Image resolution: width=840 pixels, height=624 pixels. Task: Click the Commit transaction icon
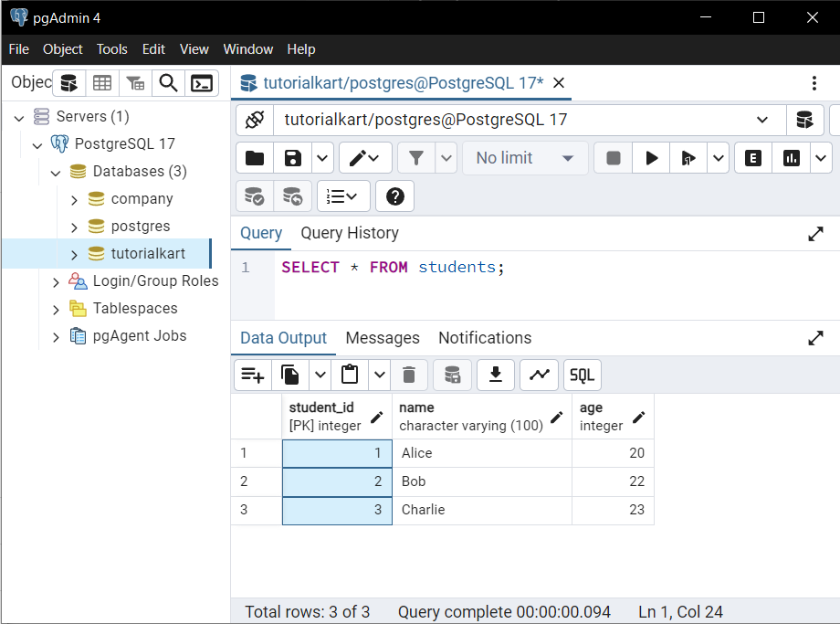click(x=255, y=196)
